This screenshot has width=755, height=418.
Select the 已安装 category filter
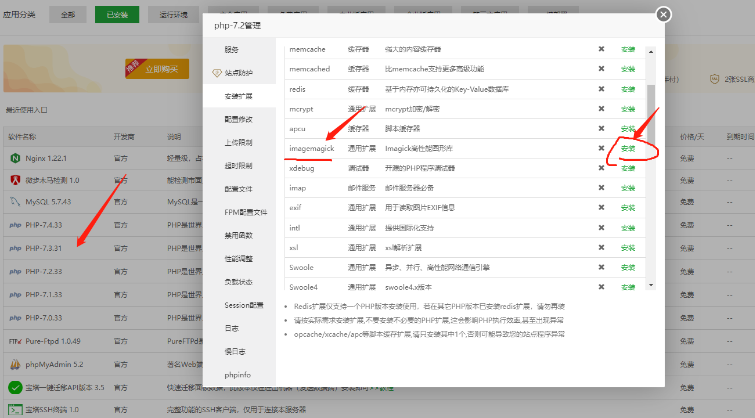tap(117, 15)
